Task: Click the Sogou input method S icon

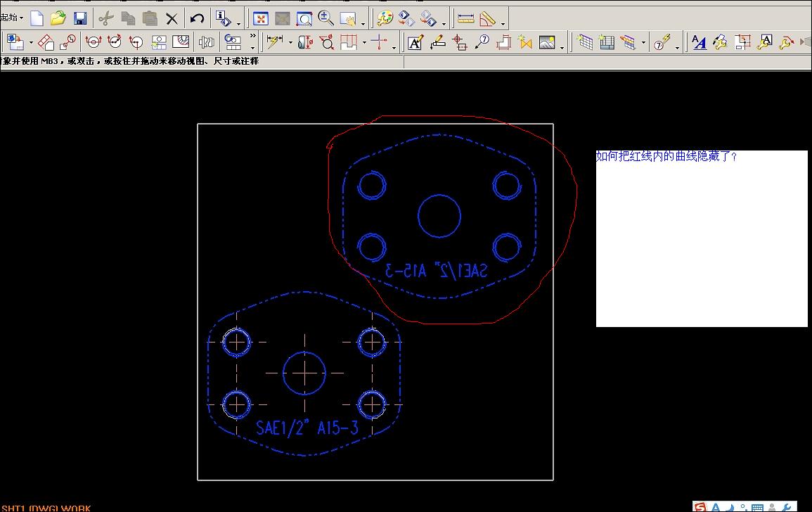Action: [700, 507]
